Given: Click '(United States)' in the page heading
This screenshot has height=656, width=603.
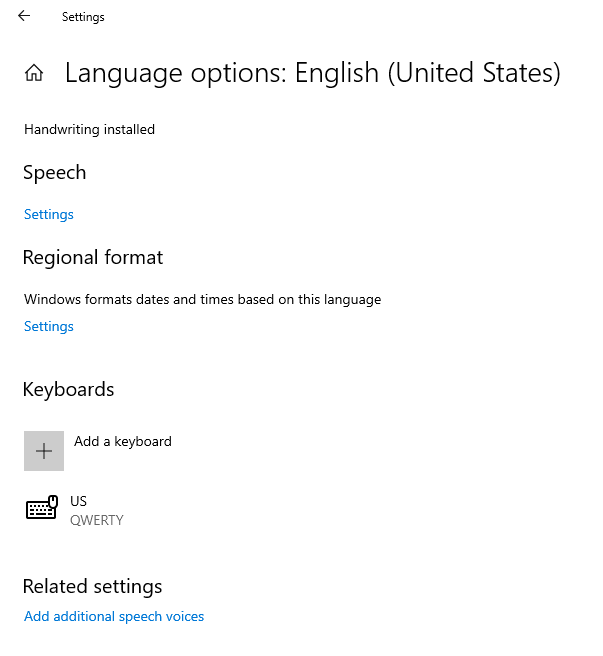Looking at the screenshot, I should [x=474, y=73].
